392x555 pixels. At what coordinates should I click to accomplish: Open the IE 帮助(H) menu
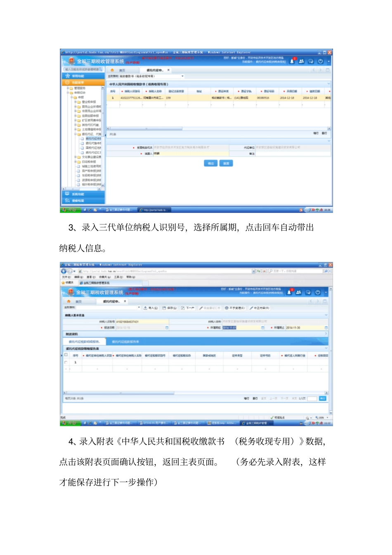point(130,277)
